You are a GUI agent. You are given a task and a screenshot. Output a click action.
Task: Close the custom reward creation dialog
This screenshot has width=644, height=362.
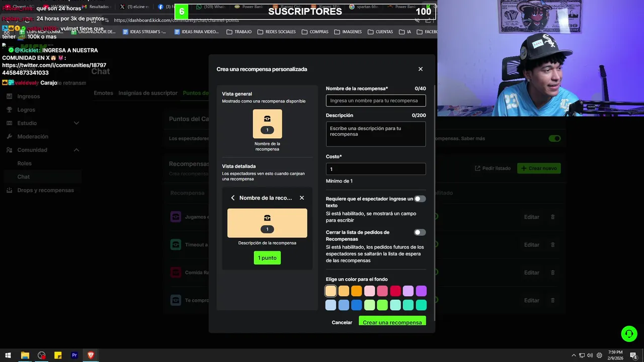tap(421, 69)
